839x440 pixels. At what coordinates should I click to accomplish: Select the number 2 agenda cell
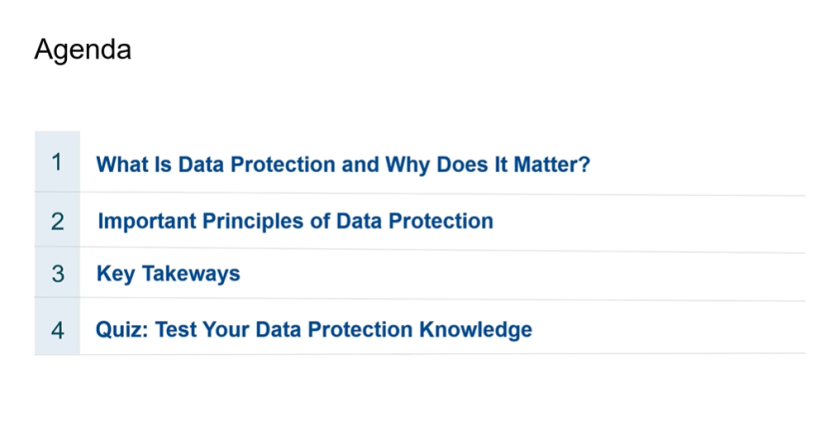(x=57, y=221)
